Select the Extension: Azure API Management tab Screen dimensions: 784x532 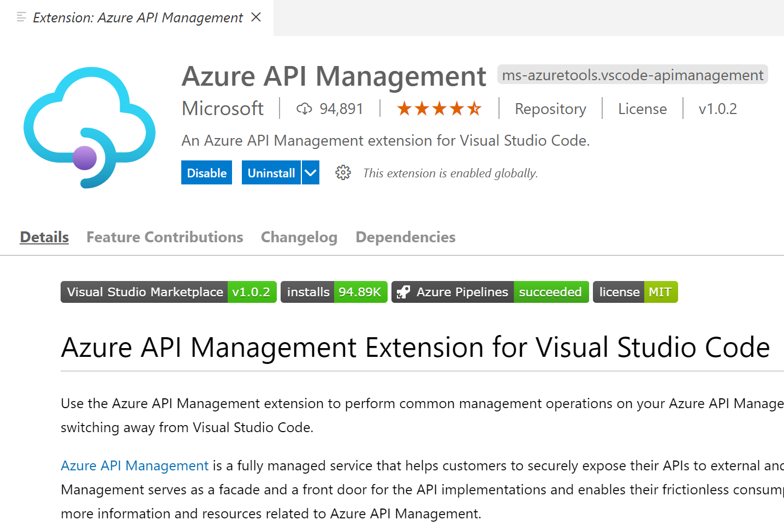point(138,17)
